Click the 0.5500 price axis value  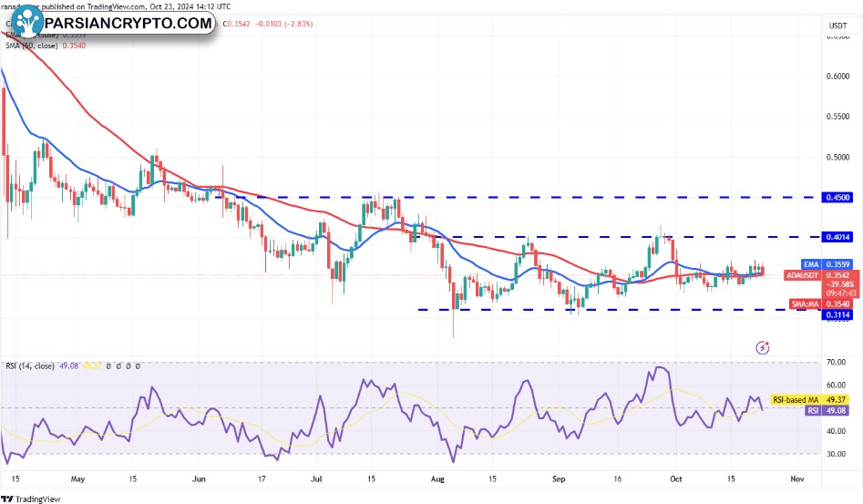point(837,117)
